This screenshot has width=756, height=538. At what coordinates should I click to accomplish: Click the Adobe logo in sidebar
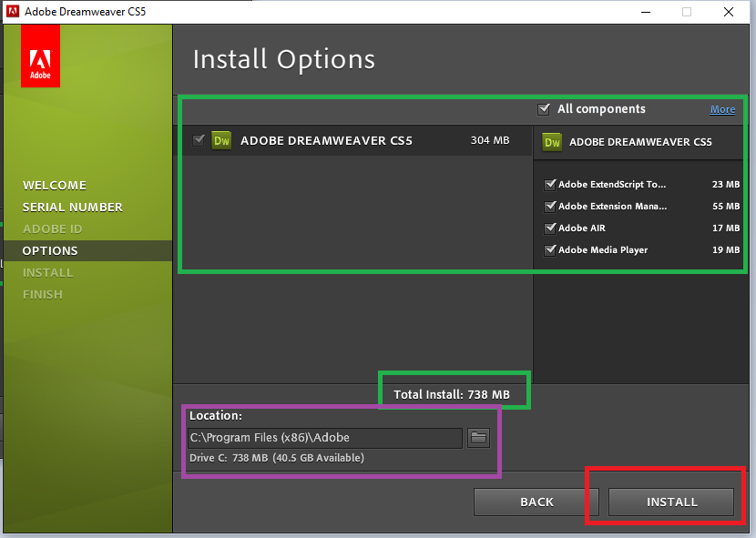(40, 56)
